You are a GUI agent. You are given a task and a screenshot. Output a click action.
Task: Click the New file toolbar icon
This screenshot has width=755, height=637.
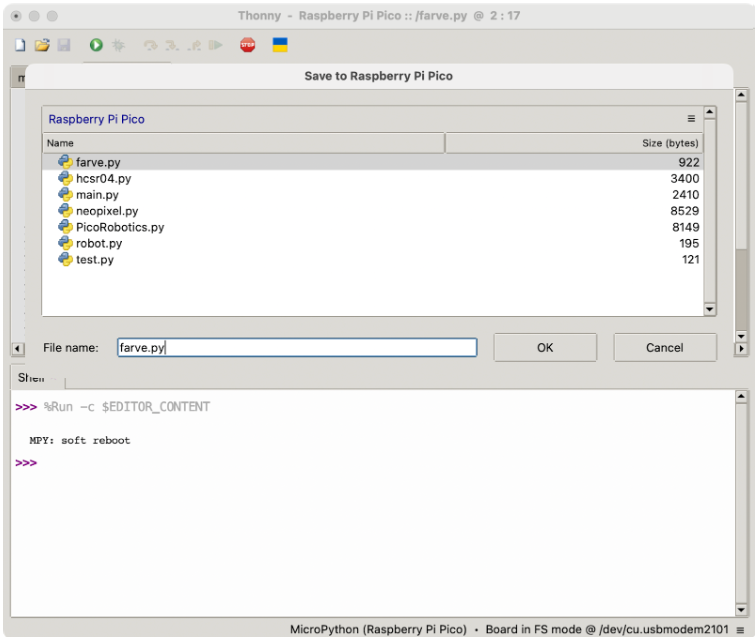(20, 45)
